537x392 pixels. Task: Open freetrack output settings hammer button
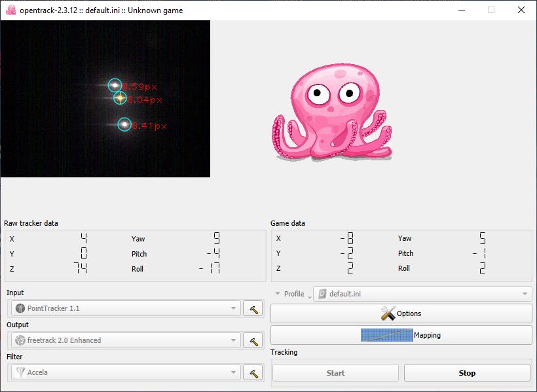coord(252,340)
